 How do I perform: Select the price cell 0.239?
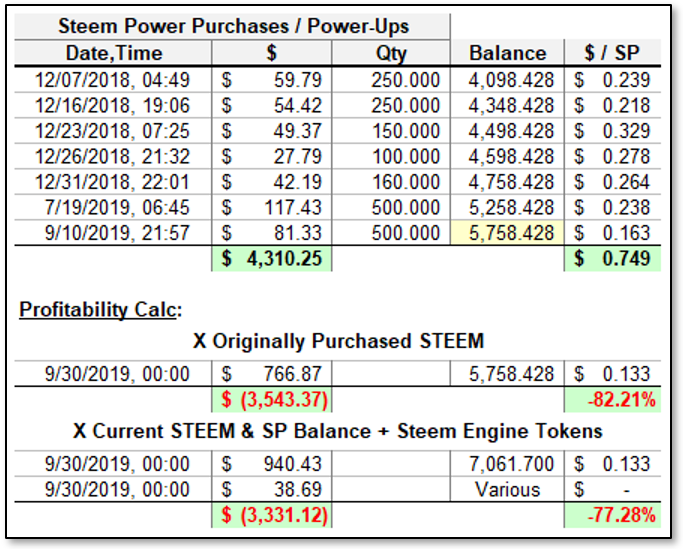click(612, 80)
